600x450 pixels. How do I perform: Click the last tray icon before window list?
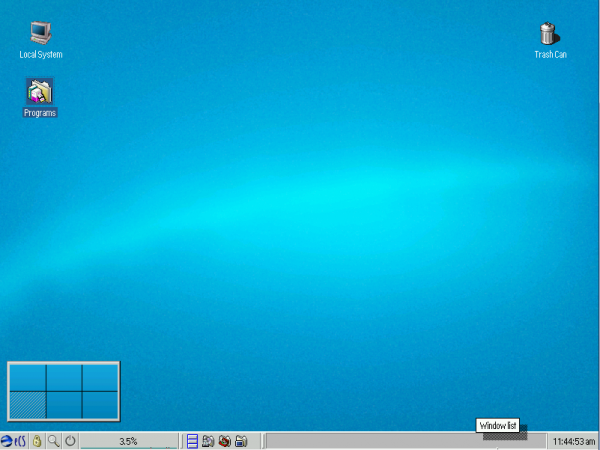241,440
